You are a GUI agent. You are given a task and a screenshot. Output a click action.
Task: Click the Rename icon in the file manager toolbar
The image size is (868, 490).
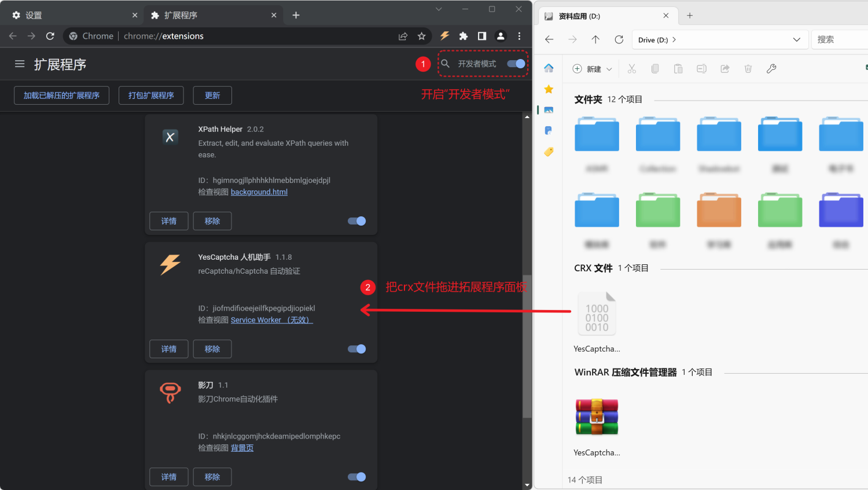click(701, 69)
